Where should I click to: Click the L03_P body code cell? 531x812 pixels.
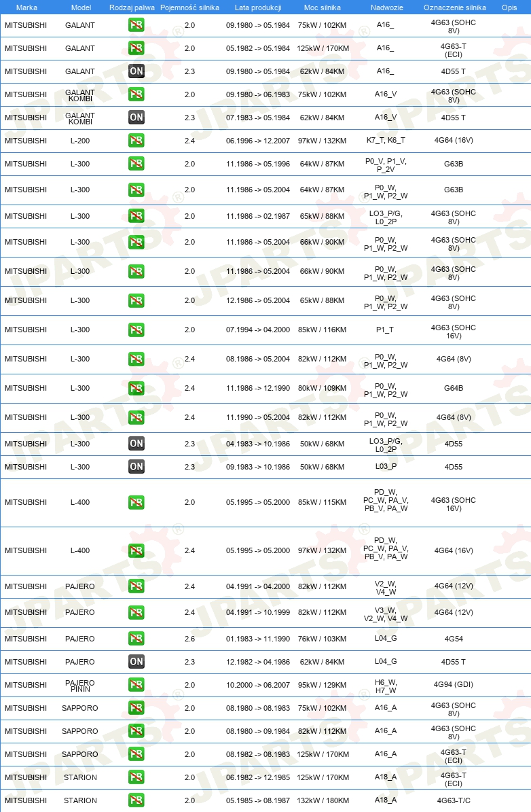pos(386,466)
